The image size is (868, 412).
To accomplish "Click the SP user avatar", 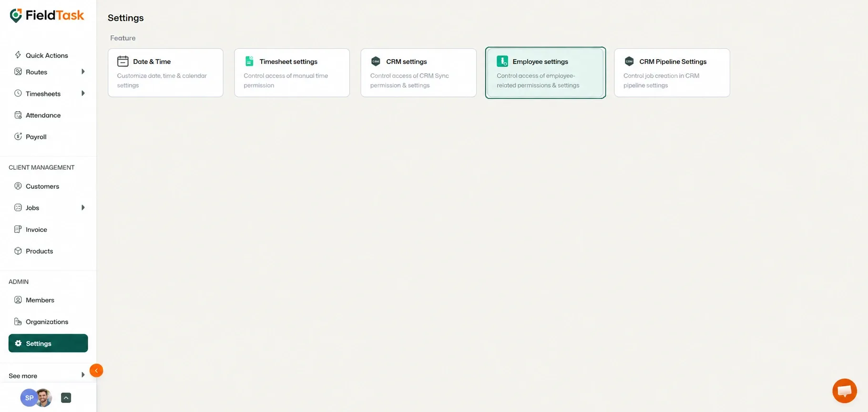I will pyautogui.click(x=29, y=398).
